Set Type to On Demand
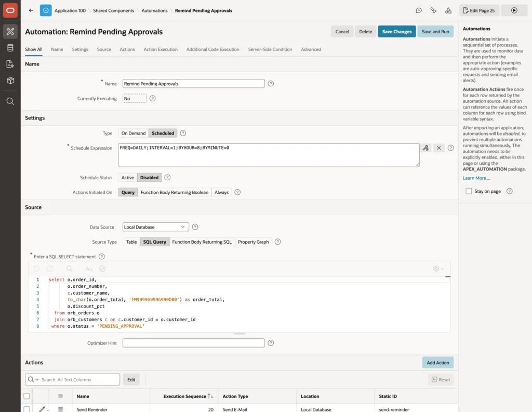Image resolution: width=532 pixels, height=412 pixels. coord(134,133)
